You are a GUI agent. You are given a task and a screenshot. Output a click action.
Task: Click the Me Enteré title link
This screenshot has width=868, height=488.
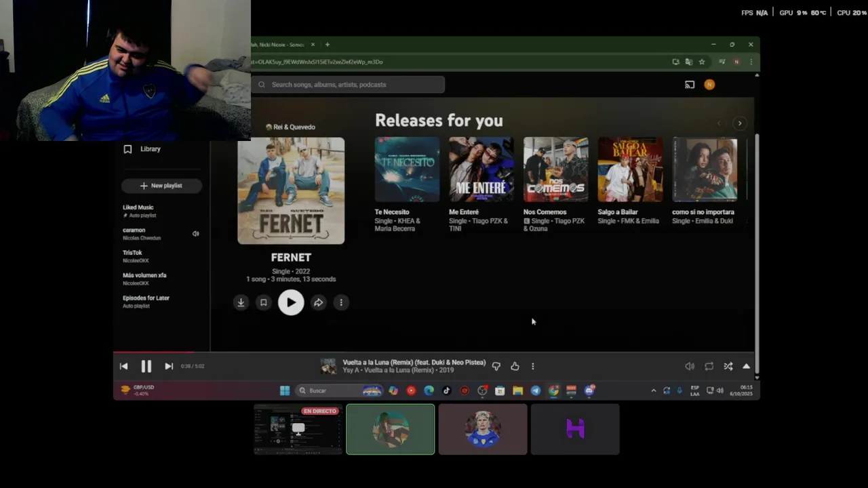click(x=464, y=212)
